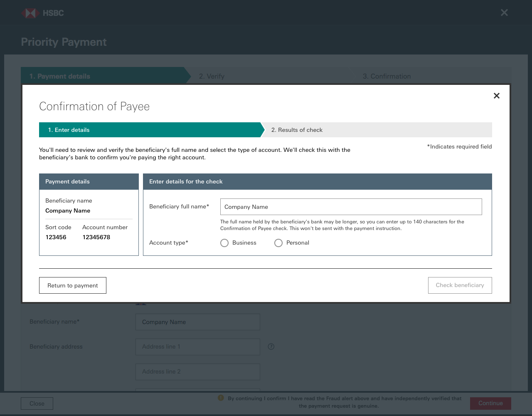Open help icon beside Beneficiary address

[x=271, y=347]
